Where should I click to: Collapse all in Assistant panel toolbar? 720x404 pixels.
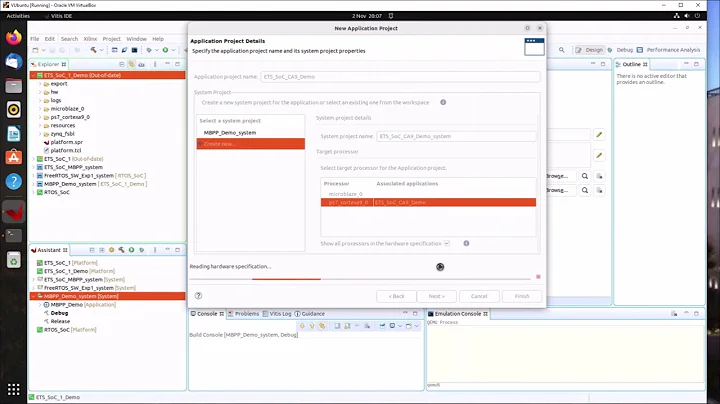coord(92,250)
